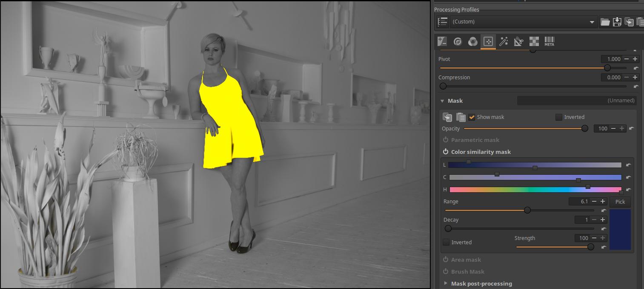Click the (Unnamed) mask name field

(x=576, y=101)
